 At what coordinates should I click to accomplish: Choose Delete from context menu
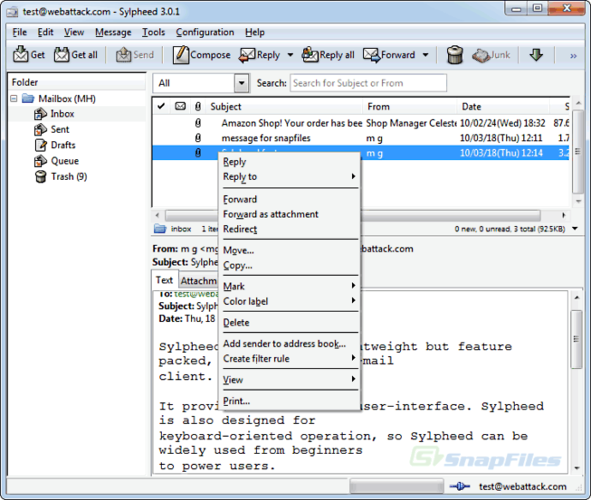(x=289, y=323)
